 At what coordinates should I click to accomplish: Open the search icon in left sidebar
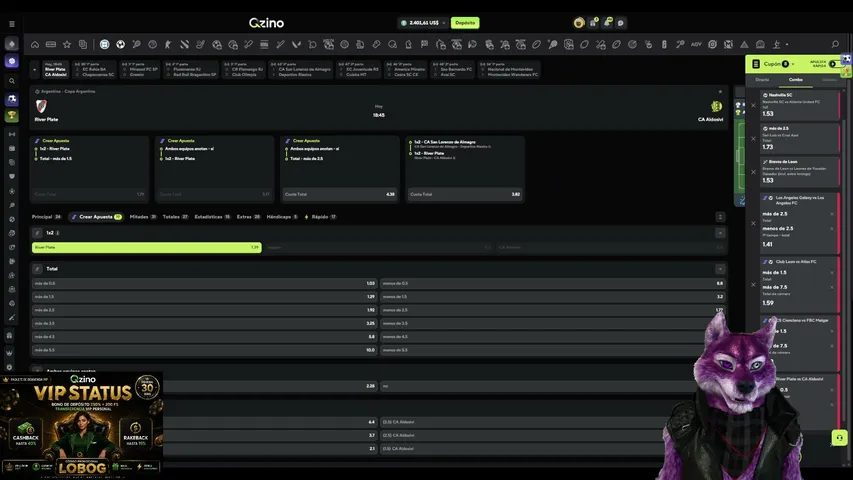tap(11, 81)
